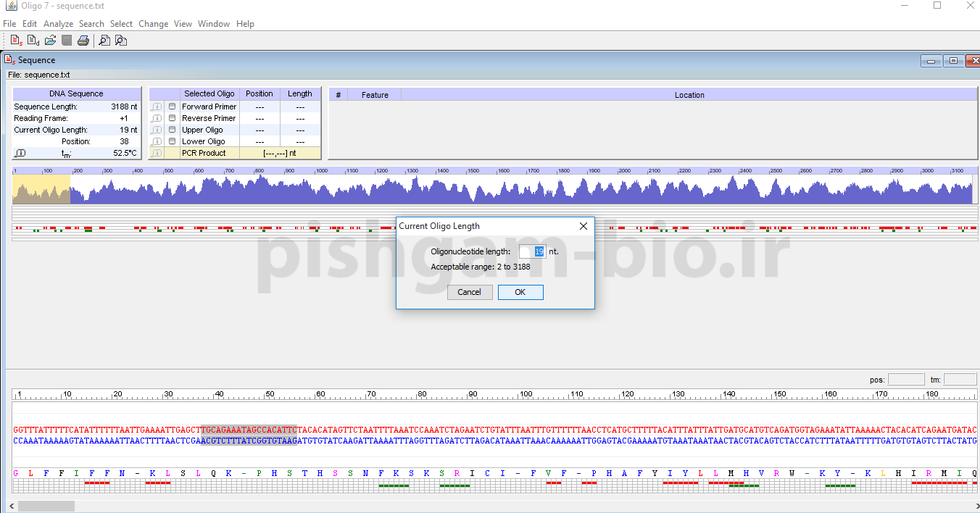Click the horizontal scrollbar thumb at bottom
This screenshot has height=513, width=980.
[x=46, y=506]
